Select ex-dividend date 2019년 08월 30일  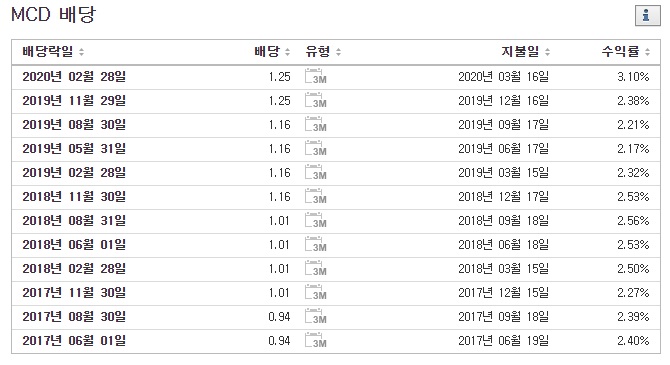pos(74,124)
